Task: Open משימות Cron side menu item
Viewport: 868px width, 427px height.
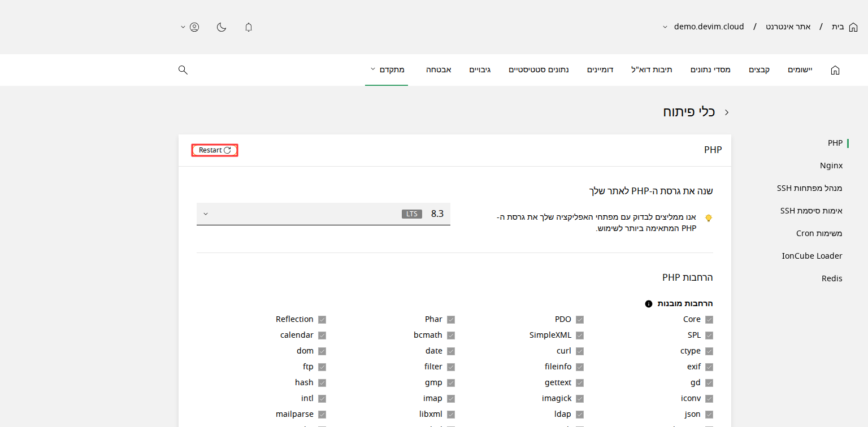Action: [819, 233]
